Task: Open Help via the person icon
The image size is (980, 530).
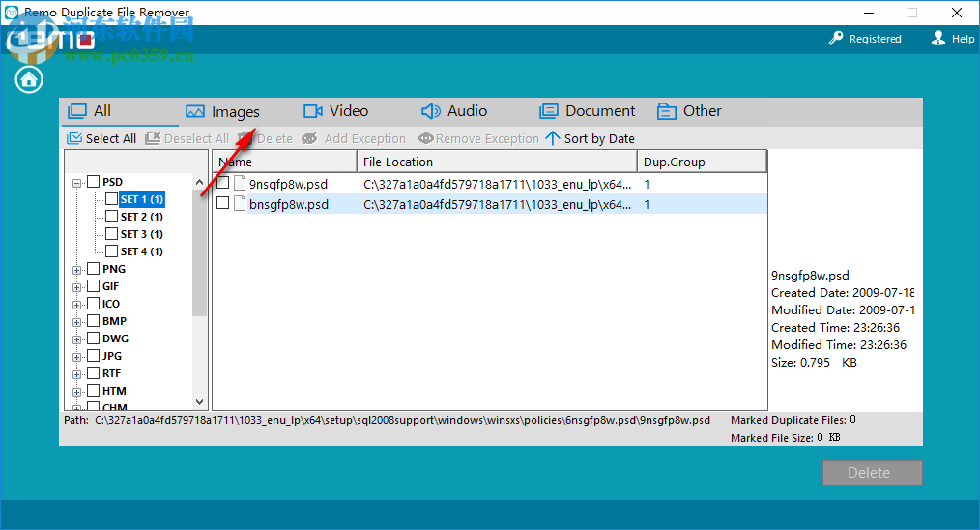Action: [938, 38]
